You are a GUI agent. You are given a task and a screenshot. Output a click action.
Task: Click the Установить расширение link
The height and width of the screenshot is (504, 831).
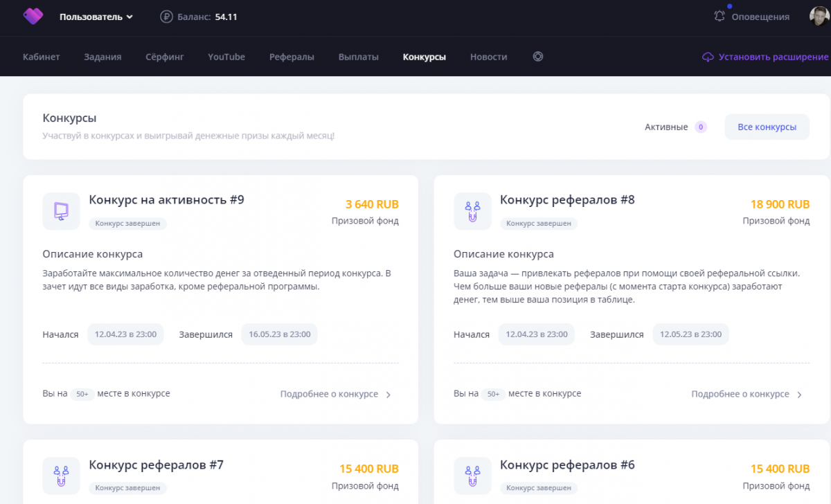[x=773, y=57]
